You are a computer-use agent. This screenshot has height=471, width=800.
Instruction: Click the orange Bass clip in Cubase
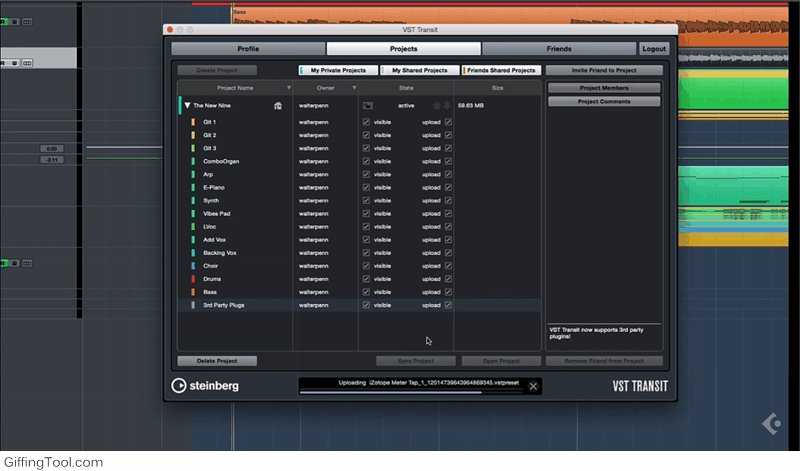(510, 15)
